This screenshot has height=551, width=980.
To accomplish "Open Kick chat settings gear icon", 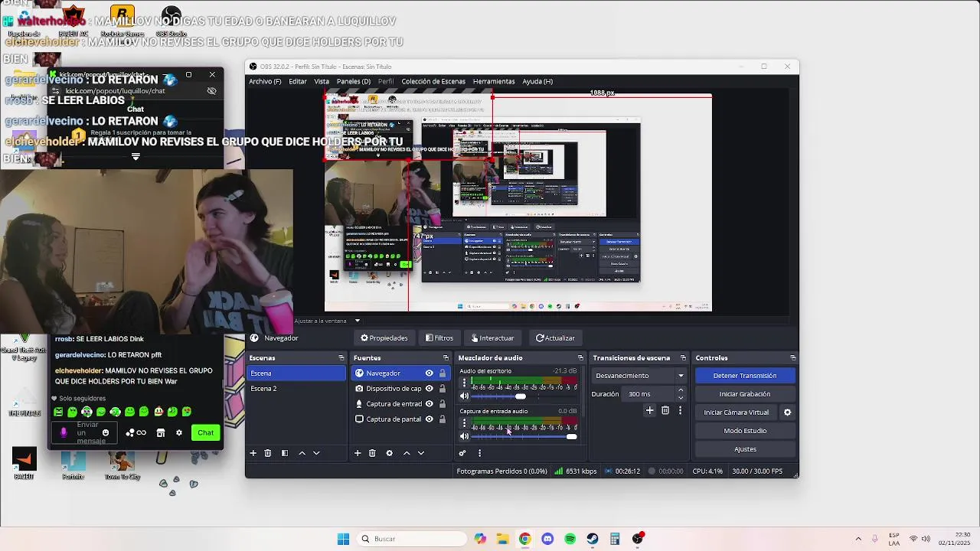I will 179,433.
